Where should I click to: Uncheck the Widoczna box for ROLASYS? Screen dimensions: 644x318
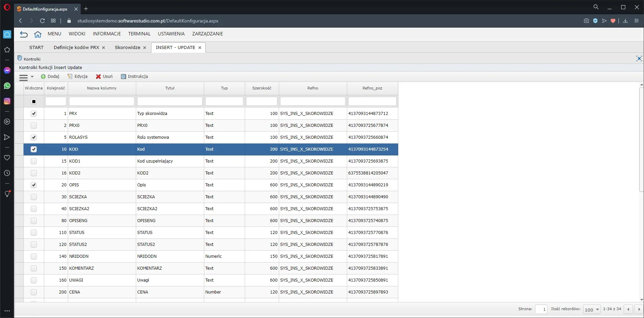[34, 137]
